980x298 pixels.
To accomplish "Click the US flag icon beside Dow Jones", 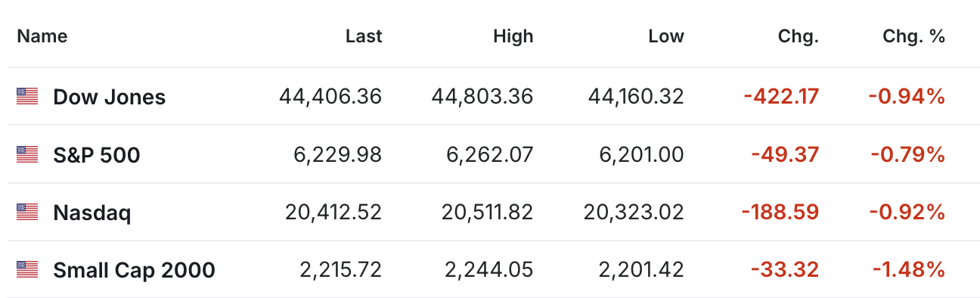I will [x=27, y=96].
